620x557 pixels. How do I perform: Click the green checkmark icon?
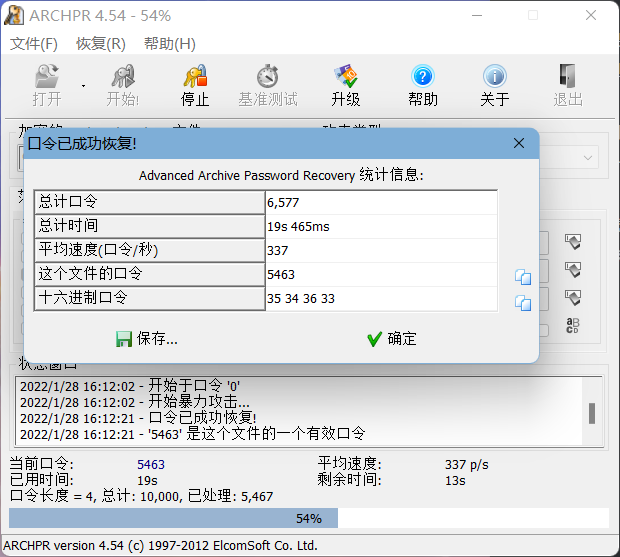coord(374,339)
